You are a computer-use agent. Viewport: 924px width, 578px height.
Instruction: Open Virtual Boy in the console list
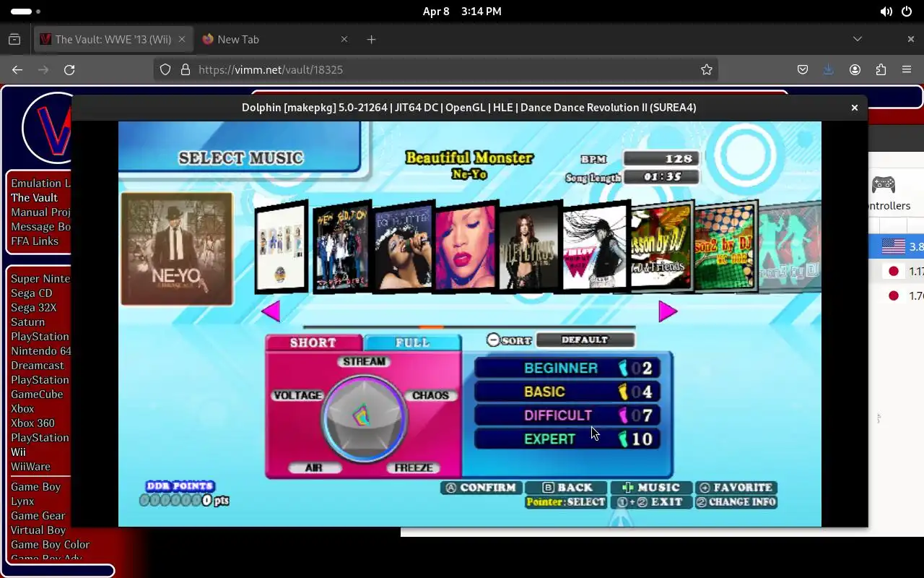coord(38,530)
